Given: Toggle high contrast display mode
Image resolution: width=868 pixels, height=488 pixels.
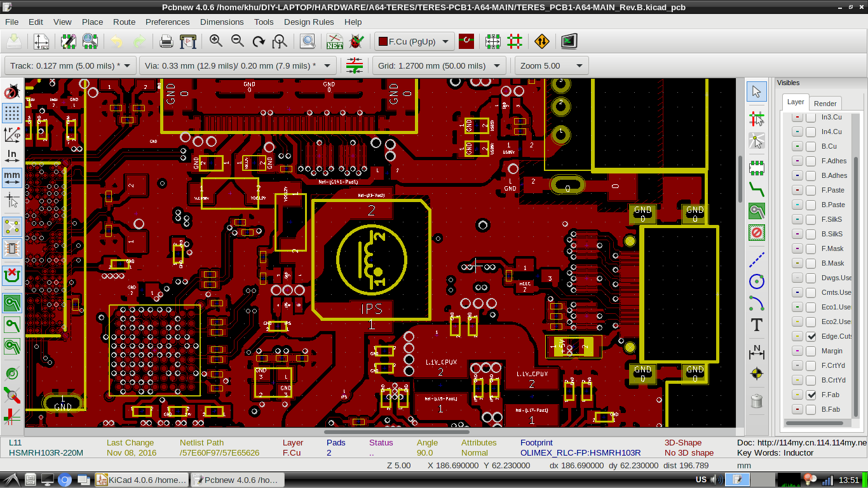Looking at the screenshot, I should [x=11, y=416].
